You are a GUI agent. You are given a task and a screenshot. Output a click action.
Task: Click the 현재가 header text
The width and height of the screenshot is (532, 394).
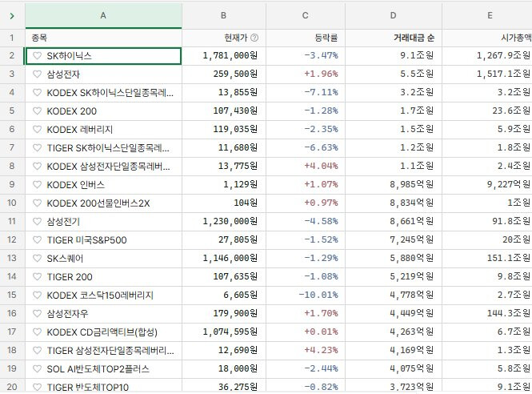(x=236, y=38)
